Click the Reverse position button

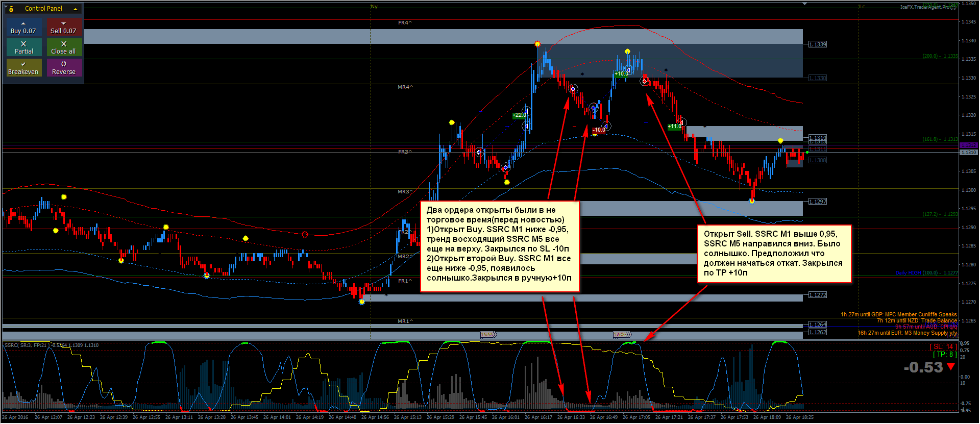click(x=64, y=68)
